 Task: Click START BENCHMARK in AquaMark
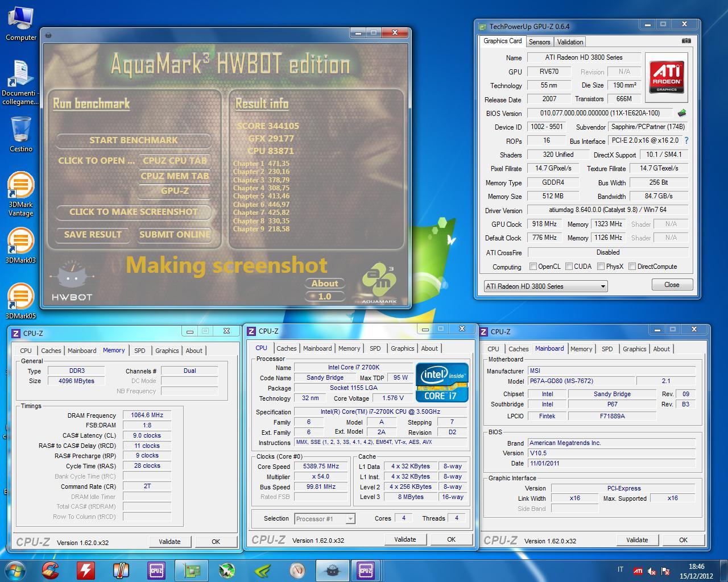coord(134,140)
